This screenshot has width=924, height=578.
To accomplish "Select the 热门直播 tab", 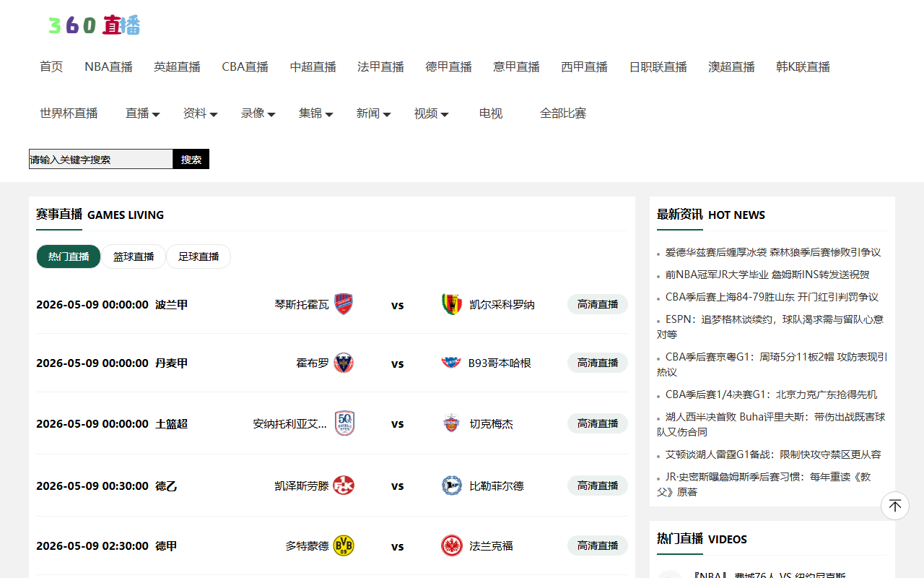I will click(x=69, y=256).
